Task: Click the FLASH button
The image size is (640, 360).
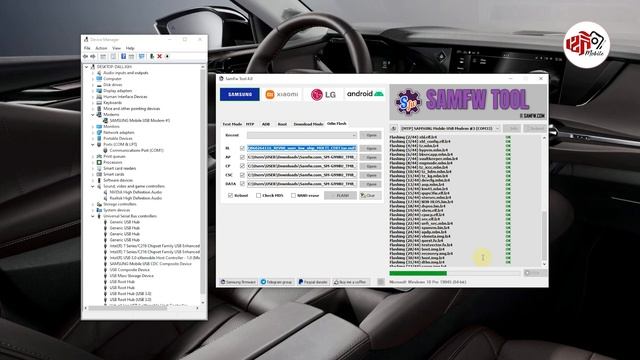Action: [x=340, y=196]
